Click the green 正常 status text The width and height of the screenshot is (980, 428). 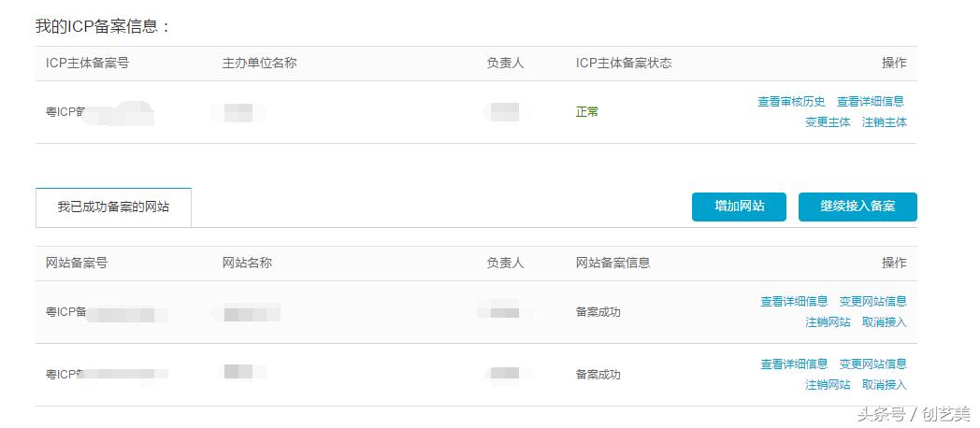point(587,112)
